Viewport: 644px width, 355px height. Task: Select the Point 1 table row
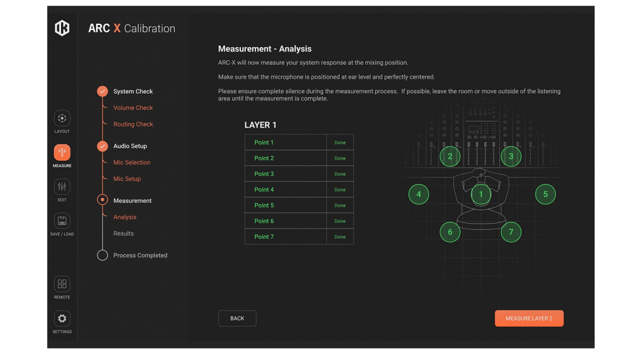click(299, 143)
